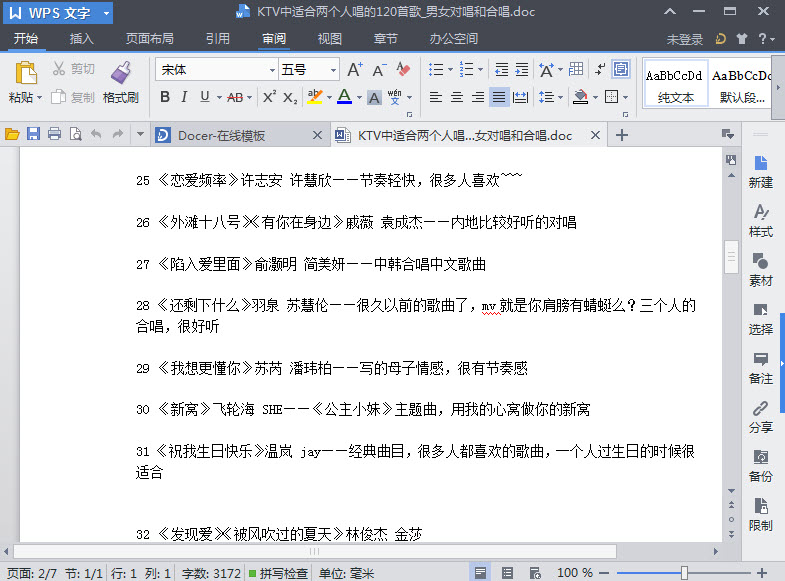Toggle 拼写检查 spell check in status bar

(278, 573)
